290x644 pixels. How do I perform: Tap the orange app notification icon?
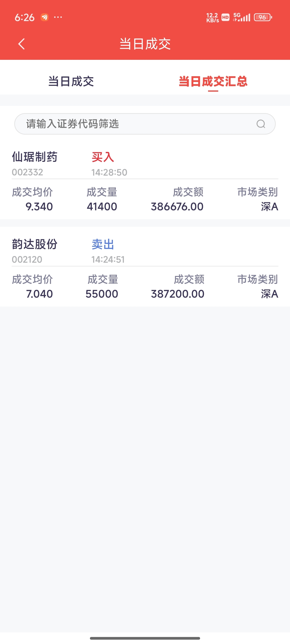pos(44,17)
